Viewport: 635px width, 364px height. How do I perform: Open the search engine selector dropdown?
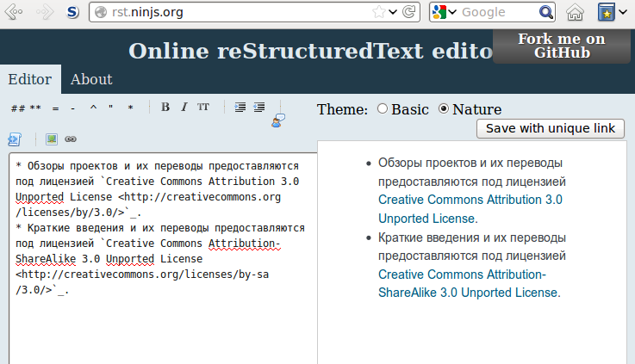coord(444,12)
